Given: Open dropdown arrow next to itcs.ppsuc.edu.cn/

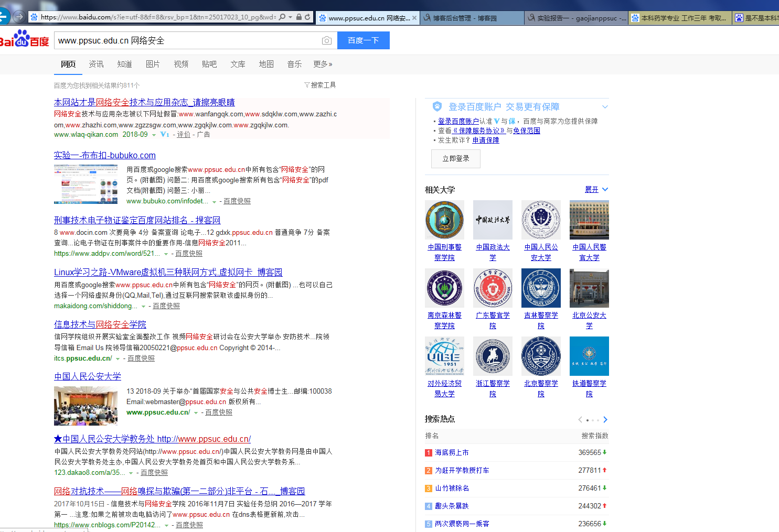Looking at the screenshot, I should click(118, 359).
